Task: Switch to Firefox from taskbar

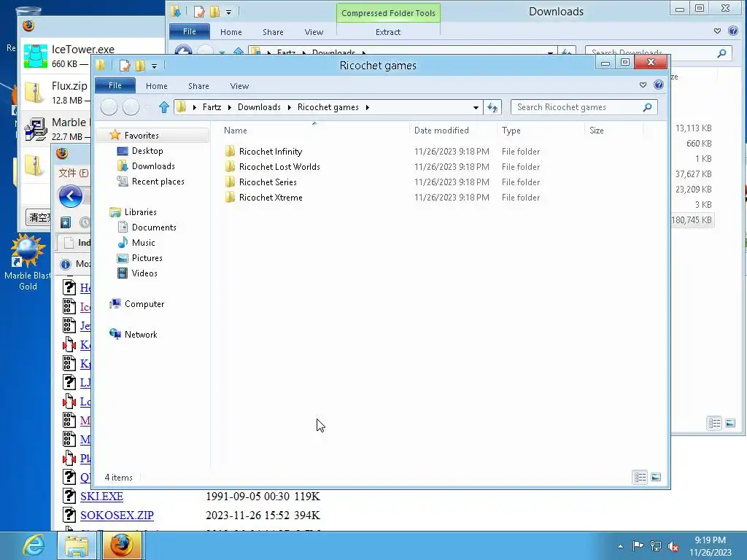Action: click(122, 545)
